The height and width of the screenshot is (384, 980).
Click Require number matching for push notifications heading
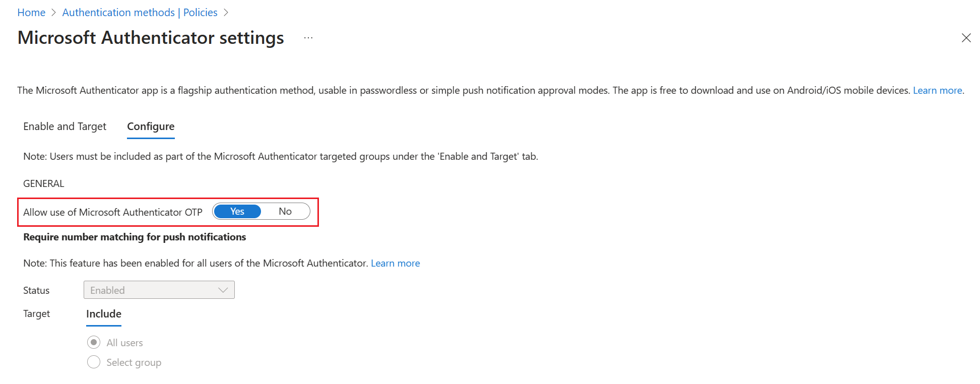[134, 237]
